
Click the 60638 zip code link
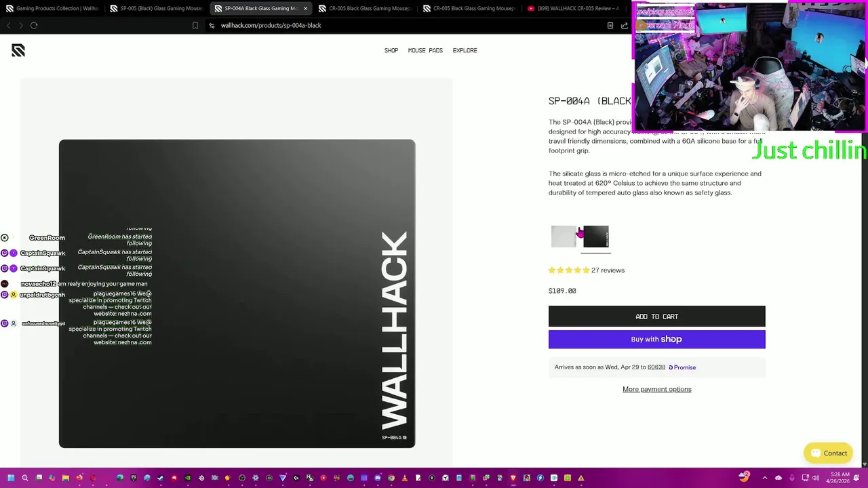coord(656,367)
